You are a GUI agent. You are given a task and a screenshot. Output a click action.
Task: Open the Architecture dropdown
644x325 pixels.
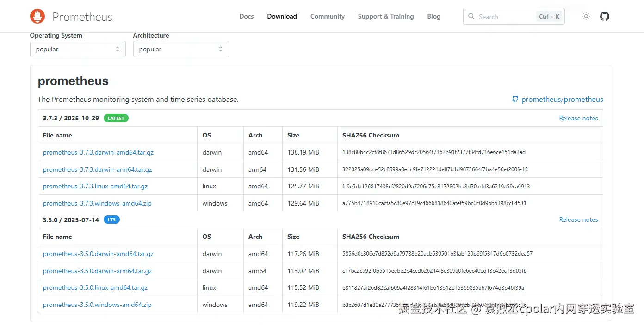coord(181,49)
